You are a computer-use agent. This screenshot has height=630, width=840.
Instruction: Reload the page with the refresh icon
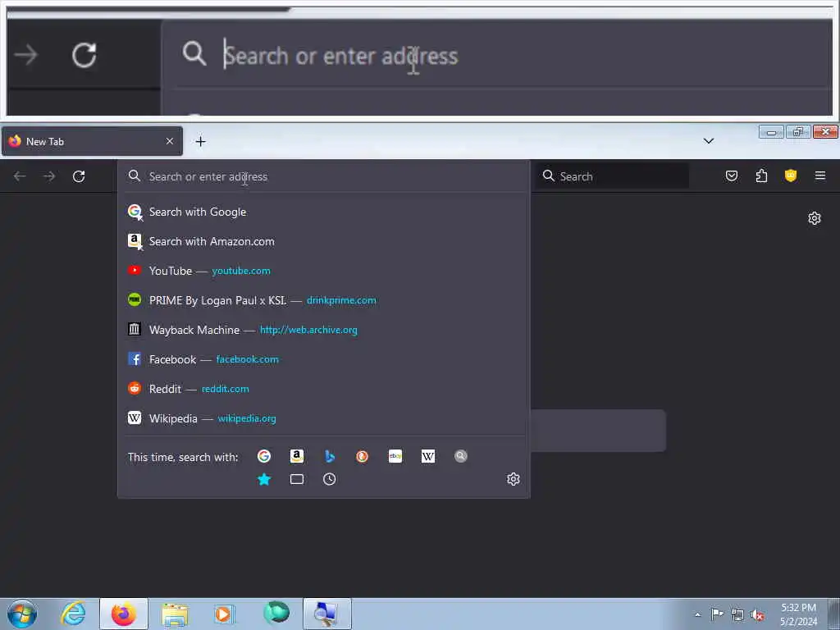click(x=79, y=176)
